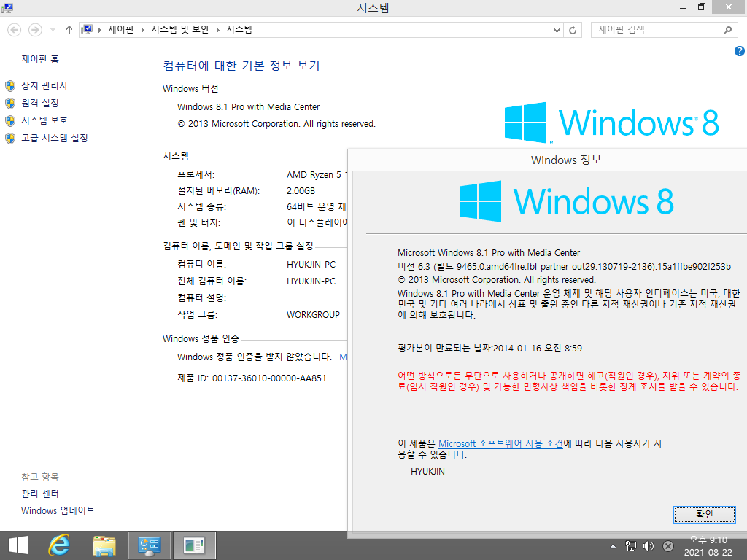Screen dimensions: 747x560
Task: Switch to Control Panel taskbar button
Action: pos(149,545)
